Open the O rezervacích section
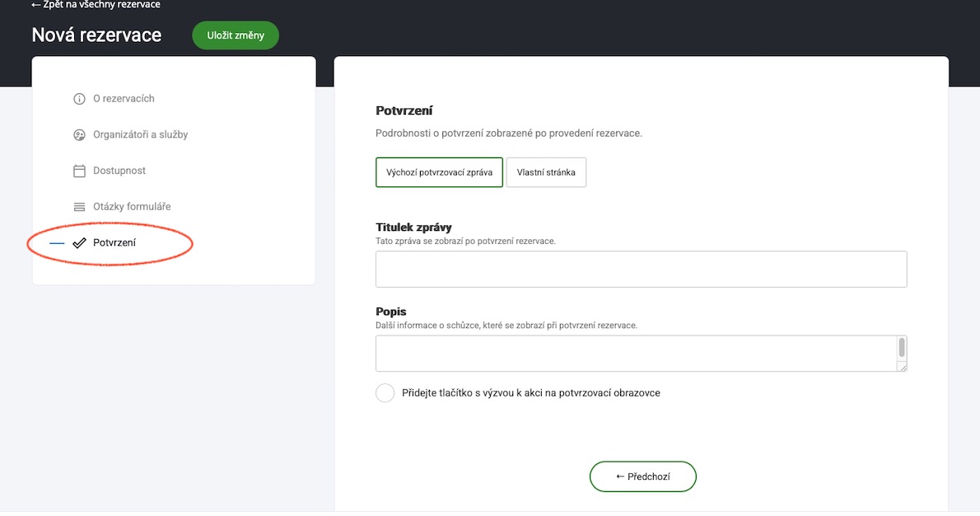Image resolution: width=980 pixels, height=516 pixels. click(x=124, y=99)
